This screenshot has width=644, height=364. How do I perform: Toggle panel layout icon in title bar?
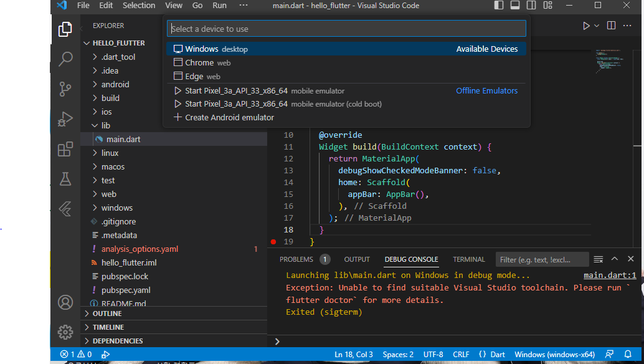[x=515, y=6]
